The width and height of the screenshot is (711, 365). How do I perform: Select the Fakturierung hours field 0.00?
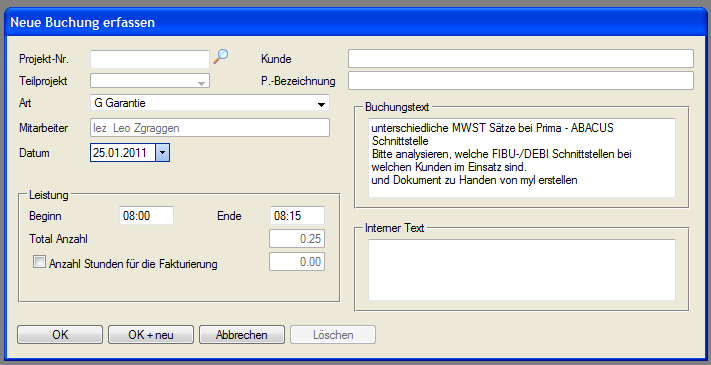coord(297,262)
